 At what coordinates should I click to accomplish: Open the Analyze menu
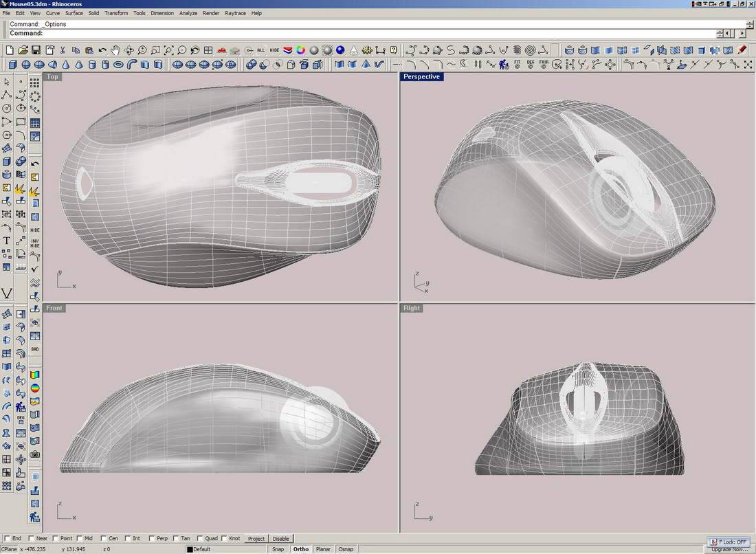click(188, 13)
